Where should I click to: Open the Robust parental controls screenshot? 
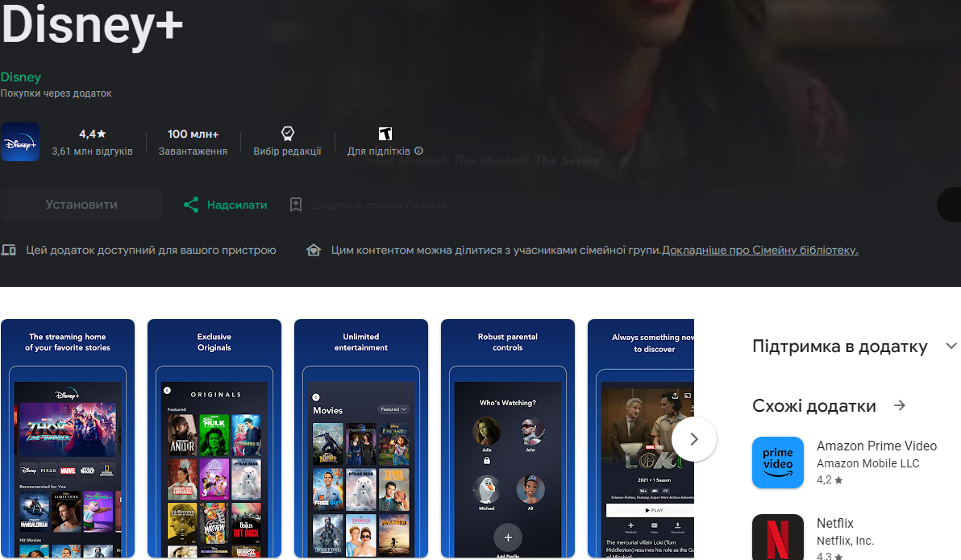coord(508,439)
